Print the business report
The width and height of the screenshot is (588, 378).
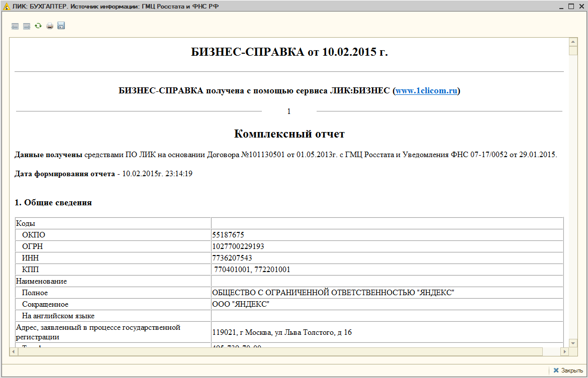pos(50,26)
